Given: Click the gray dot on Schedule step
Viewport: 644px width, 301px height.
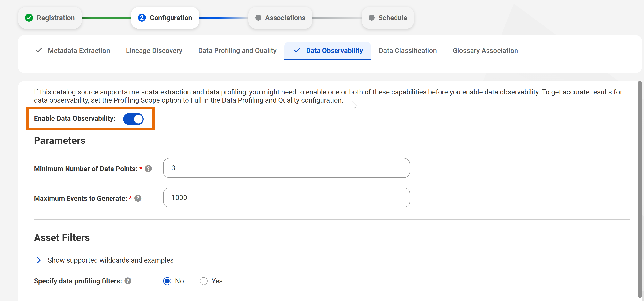Looking at the screenshot, I should (x=371, y=18).
